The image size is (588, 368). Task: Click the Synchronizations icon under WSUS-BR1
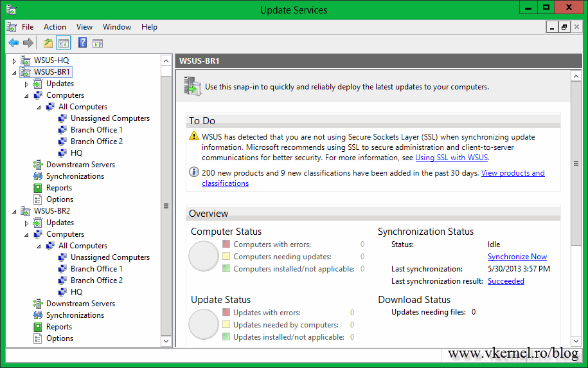(37, 176)
